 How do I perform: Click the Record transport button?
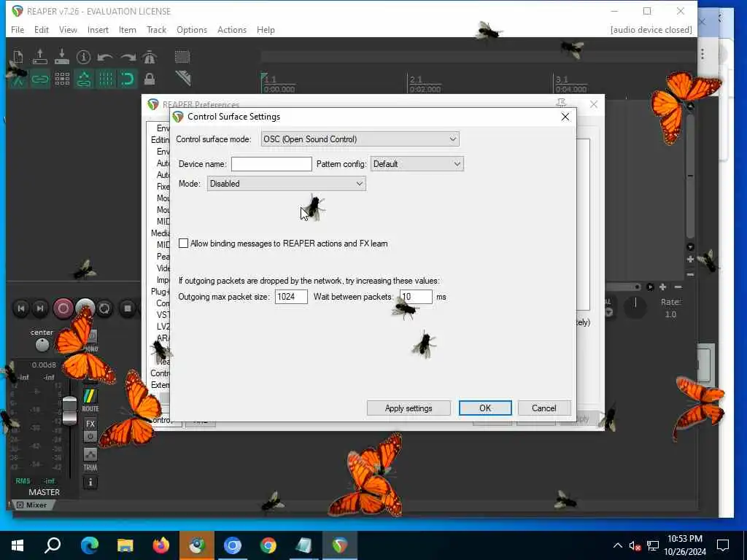pyautogui.click(x=63, y=308)
